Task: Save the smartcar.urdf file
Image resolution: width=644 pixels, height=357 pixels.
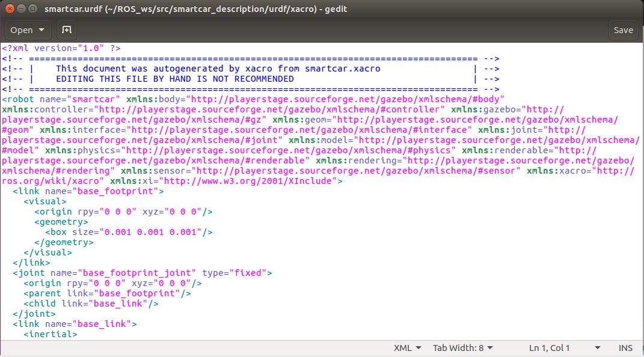Action: (623, 30)
